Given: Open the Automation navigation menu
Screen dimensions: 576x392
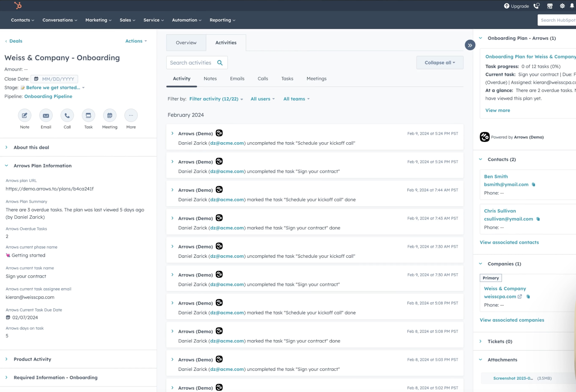Looking at the screenshot, I should [186, 20].
